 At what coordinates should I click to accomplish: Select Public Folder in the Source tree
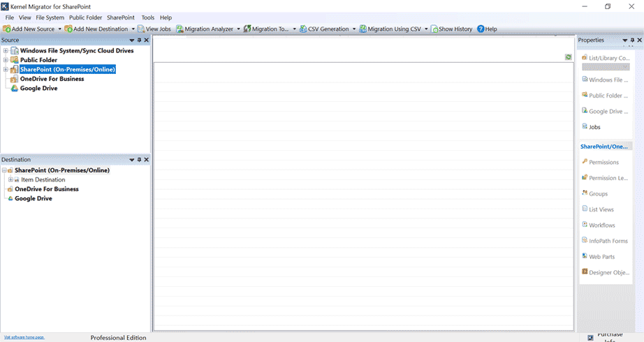pyautogui.click(x=38, y=60)
